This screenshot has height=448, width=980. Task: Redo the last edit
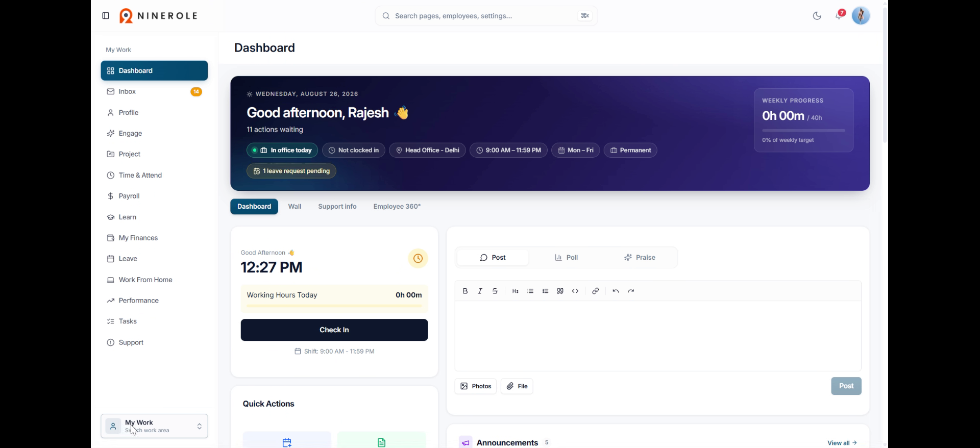631,291
